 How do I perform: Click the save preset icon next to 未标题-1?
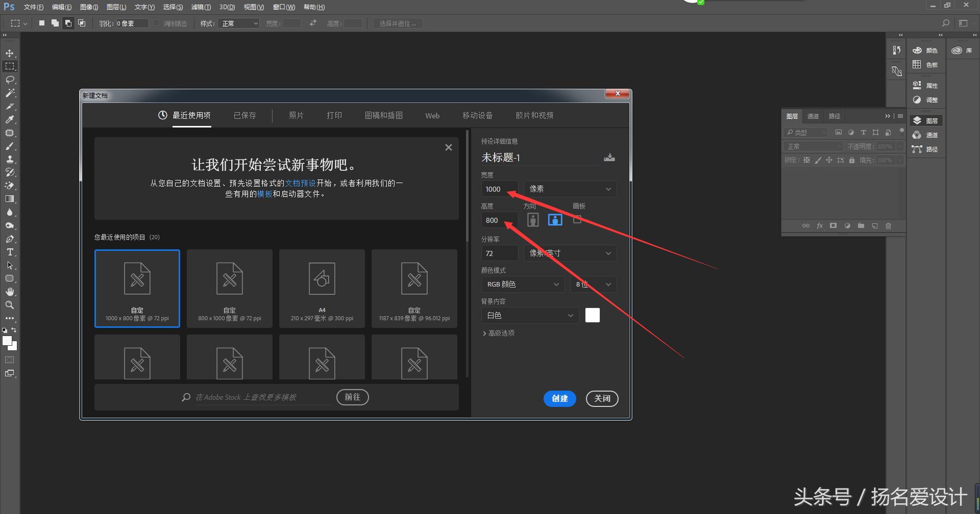point(609,157)
